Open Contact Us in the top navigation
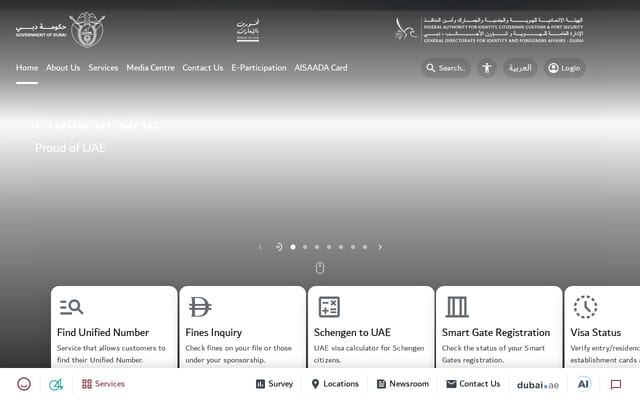This screenshot has height=400, width=640. 203,68
